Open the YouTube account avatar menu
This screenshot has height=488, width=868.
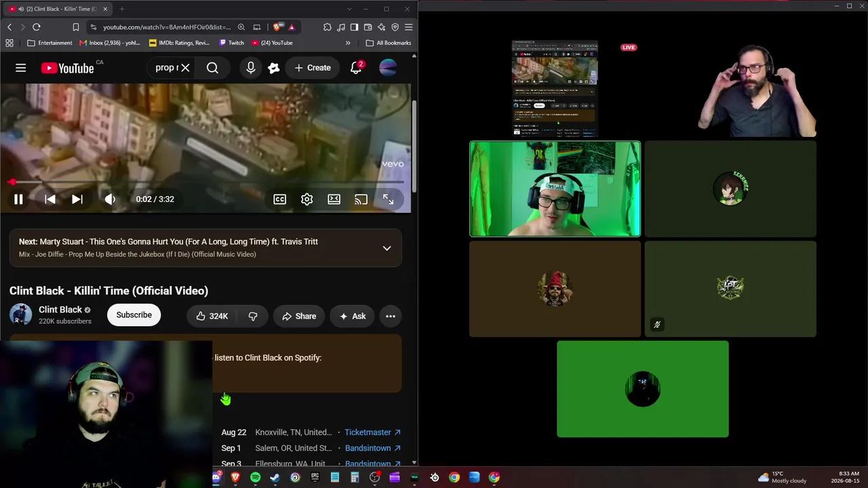tap(388, 68)
